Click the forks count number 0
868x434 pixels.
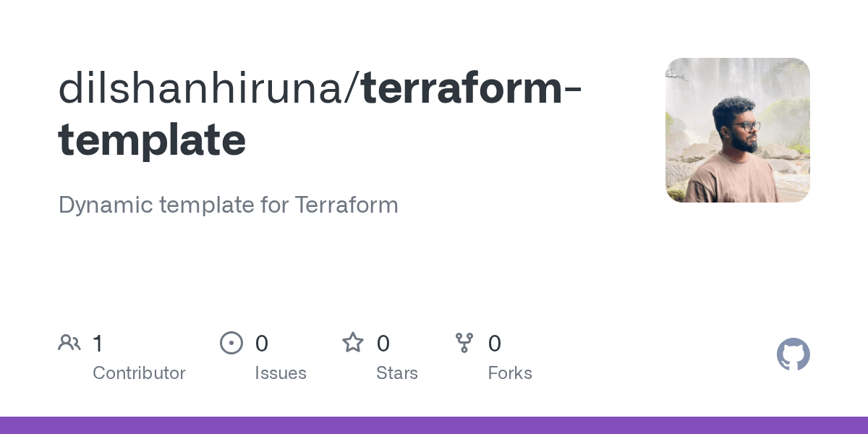(x=495, y=344)
